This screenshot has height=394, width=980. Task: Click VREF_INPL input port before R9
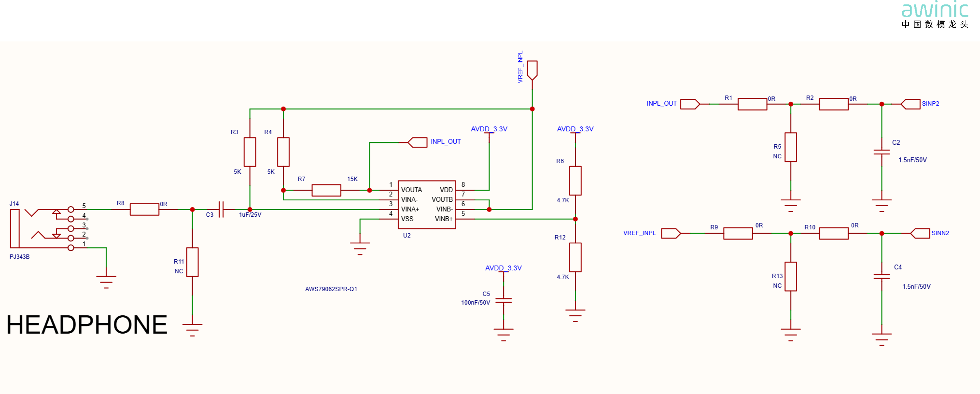pos(671,233)
